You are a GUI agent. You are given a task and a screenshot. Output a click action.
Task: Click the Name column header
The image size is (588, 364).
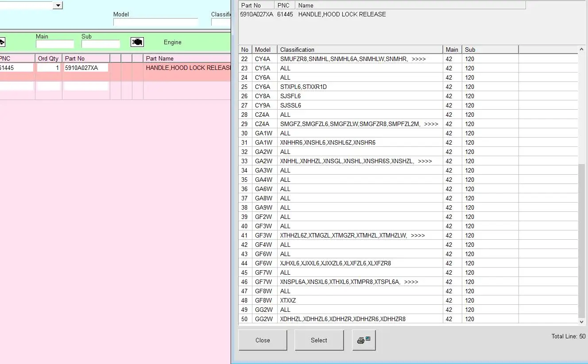[410, 5]
